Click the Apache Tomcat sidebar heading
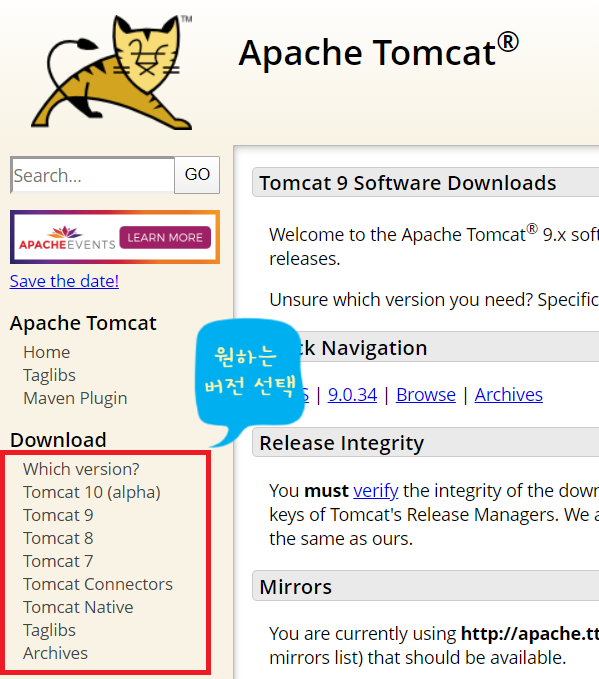599x679 pixels. pos(83,323)
